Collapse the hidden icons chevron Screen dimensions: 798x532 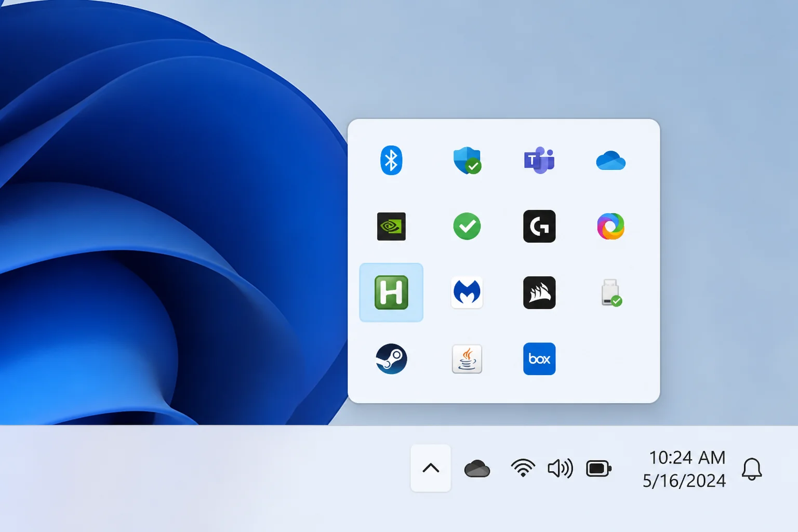click(431, 468)
